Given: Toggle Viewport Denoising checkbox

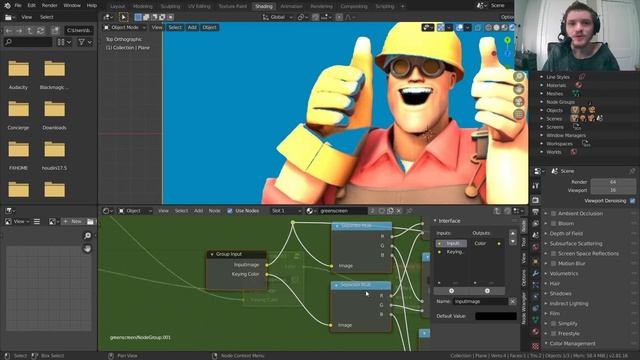Looking at the screenshot, I should pyautogui.click(x=632, y=201).
